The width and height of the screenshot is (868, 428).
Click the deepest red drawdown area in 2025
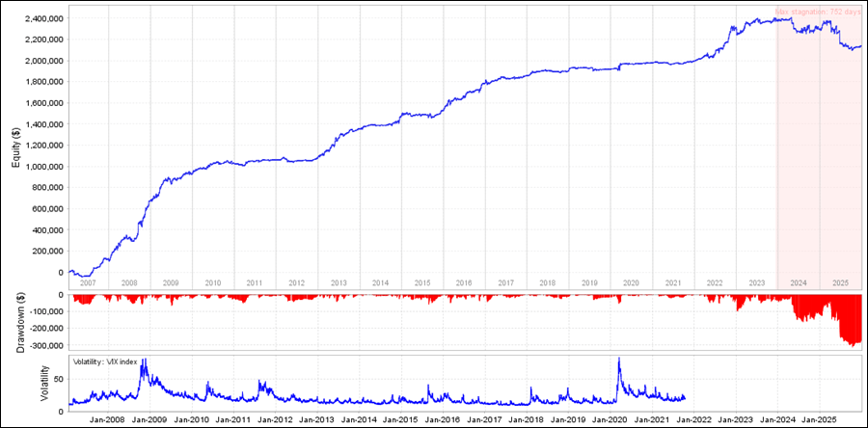pos(850,337)
